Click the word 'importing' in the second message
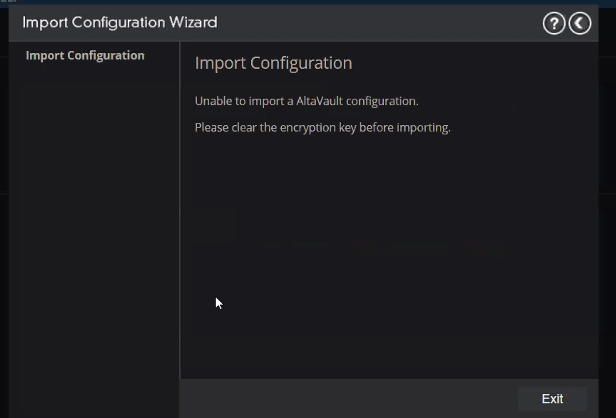Image resolution: width=616 pixels, height=418 pixels. (421, 127)
